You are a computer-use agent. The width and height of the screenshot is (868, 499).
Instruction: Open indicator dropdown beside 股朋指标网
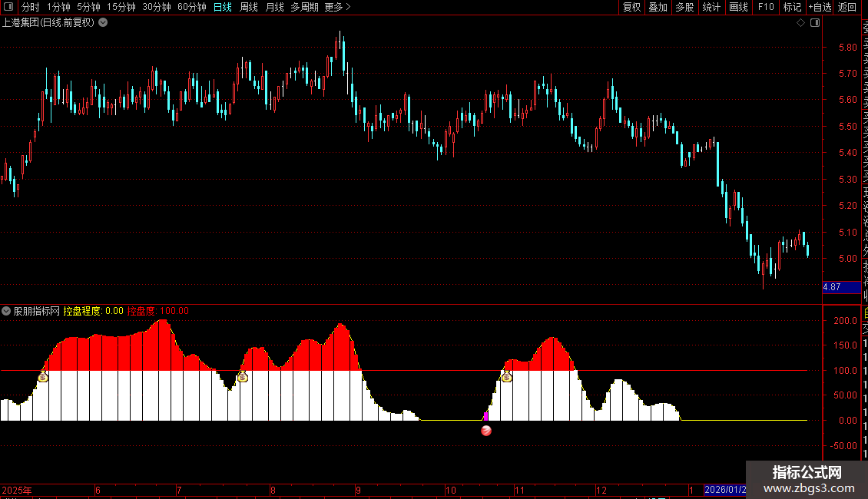click(x=6, y=311)
